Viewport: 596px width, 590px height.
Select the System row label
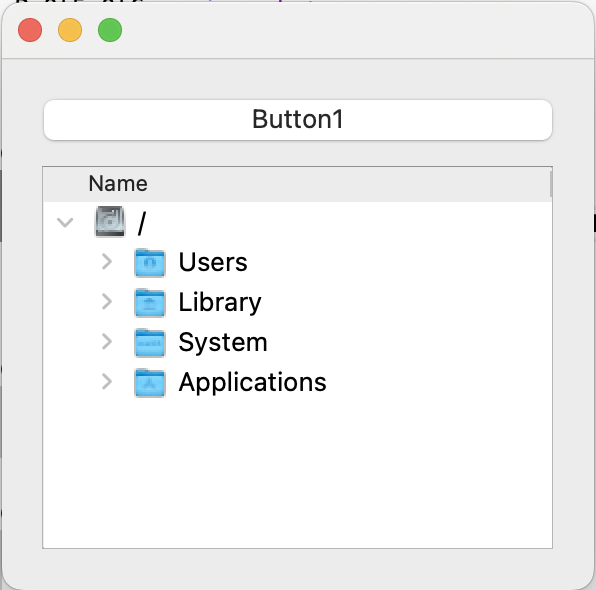(x=223, y=343)
